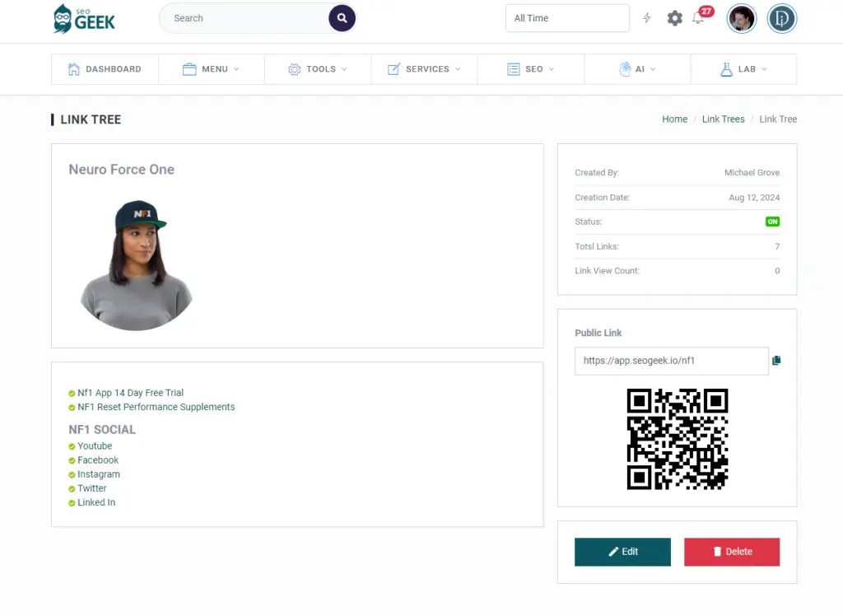Click the Link View Count value 0
The height and width of the screenshot is (616, 843).
point(777,271)
